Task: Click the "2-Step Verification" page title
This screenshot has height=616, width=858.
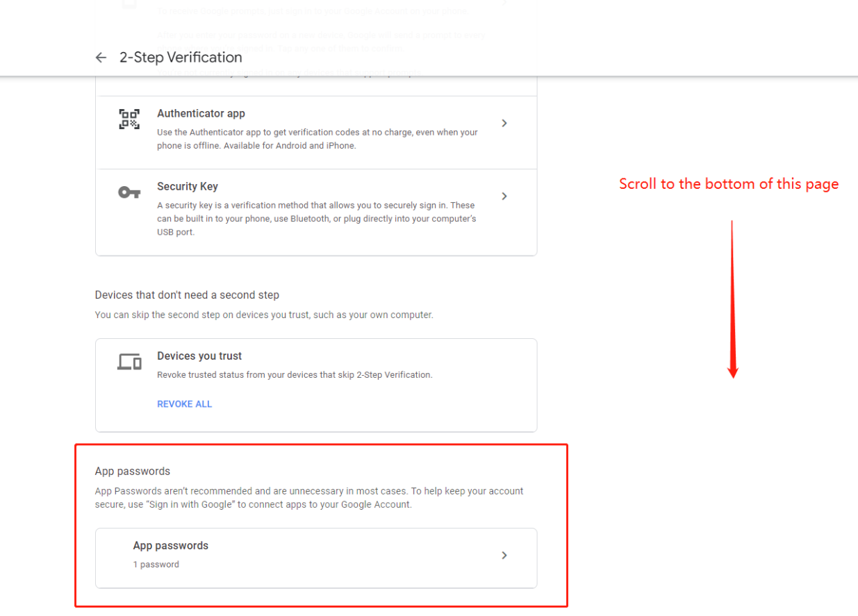Action: (x=181, y=58)
